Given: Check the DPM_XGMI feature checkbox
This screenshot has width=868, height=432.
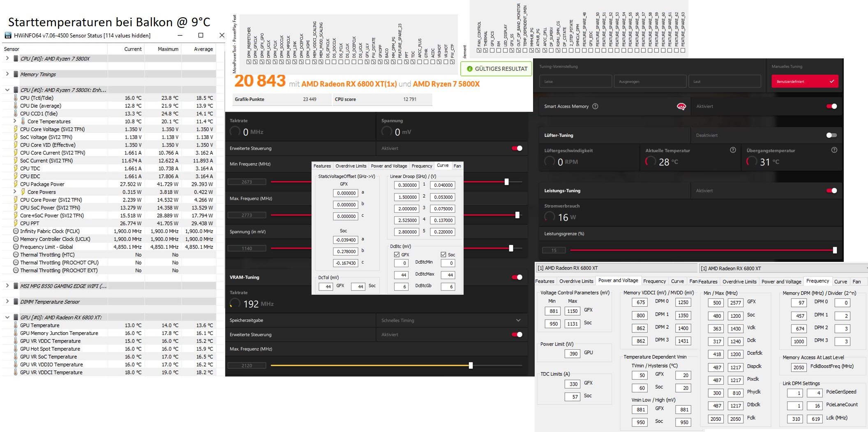Looking at the screenshot, I should click(x=308, y=62).
